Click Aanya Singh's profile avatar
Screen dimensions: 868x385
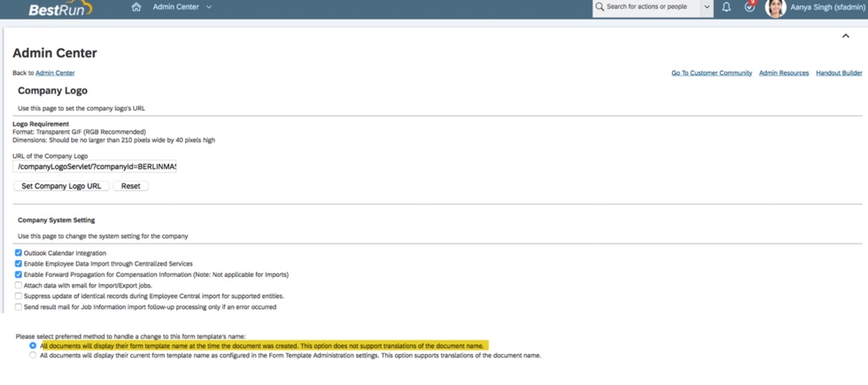[x=775, y=8]
